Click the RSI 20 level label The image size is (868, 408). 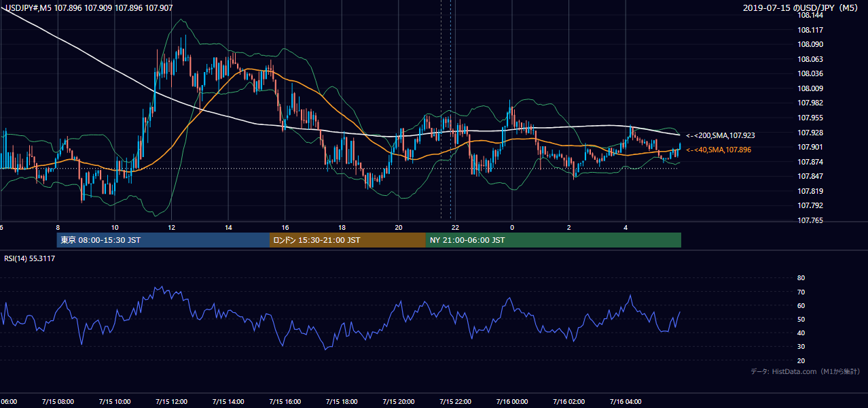(801, 360)
